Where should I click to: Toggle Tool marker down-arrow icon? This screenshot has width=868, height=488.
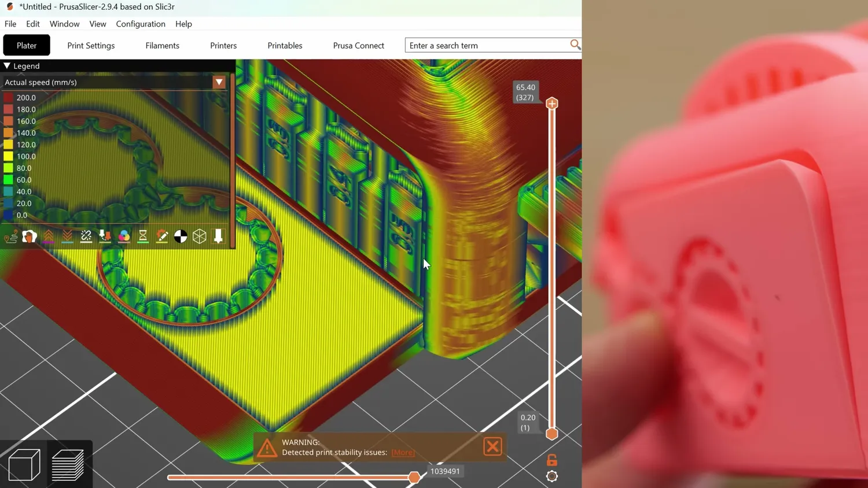(x=218, y=236)
